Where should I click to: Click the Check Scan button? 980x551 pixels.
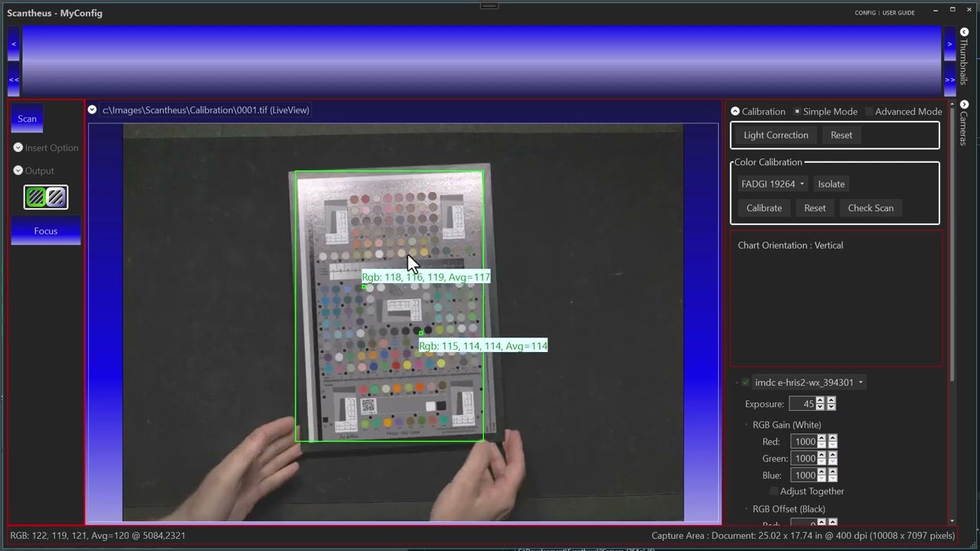tap(871, 207)
